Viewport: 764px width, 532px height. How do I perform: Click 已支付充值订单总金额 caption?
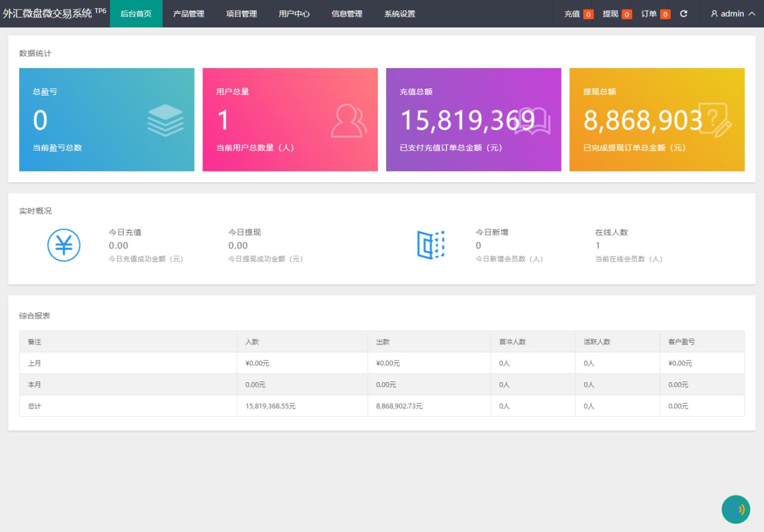(x=451, y=147)
